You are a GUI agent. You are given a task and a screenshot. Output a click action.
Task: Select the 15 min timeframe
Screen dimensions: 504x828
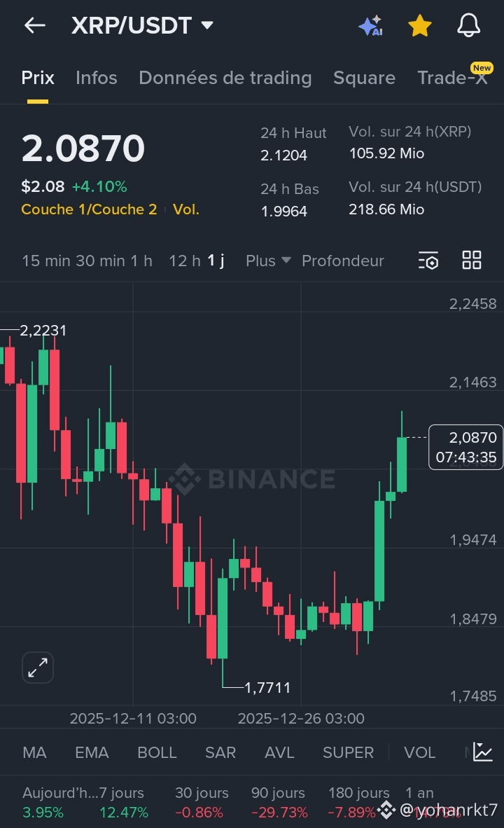pos(46,261)
